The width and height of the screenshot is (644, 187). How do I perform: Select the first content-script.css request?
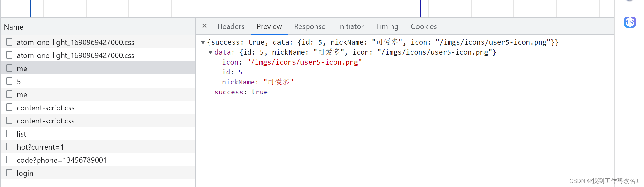tap(99, 107)
